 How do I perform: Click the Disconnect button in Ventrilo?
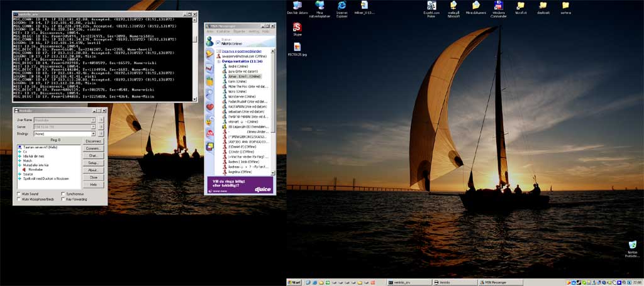click(x=94, y=141)
